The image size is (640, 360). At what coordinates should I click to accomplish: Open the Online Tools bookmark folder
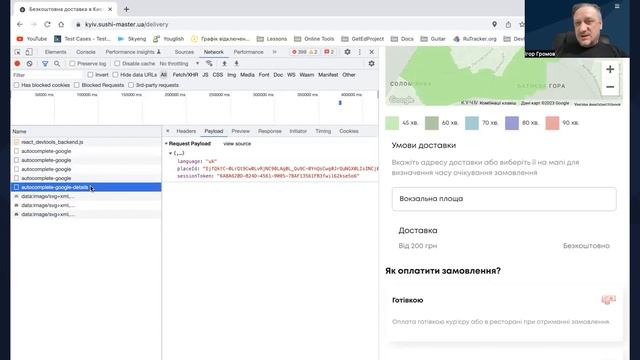click(x=314, y=39)
